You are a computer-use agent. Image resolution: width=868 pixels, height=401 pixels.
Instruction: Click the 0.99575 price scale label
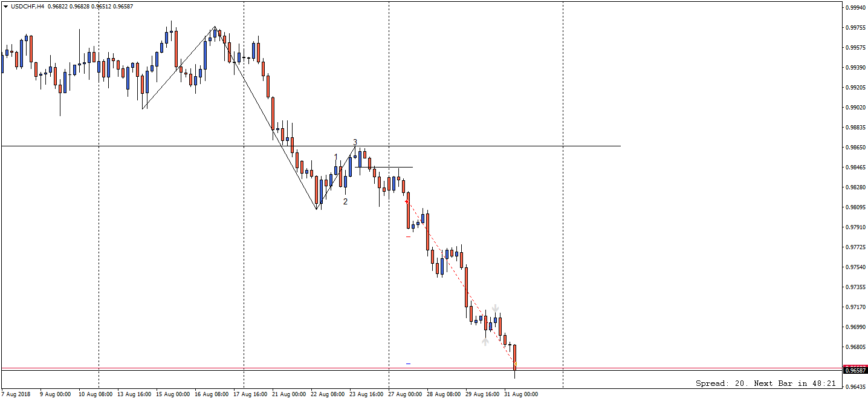855,48
